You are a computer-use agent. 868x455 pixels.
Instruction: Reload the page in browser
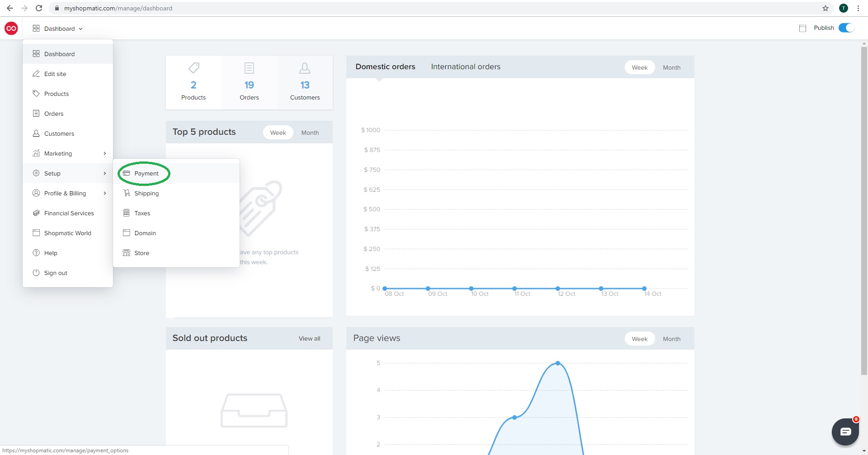click(x=39, y=8)
